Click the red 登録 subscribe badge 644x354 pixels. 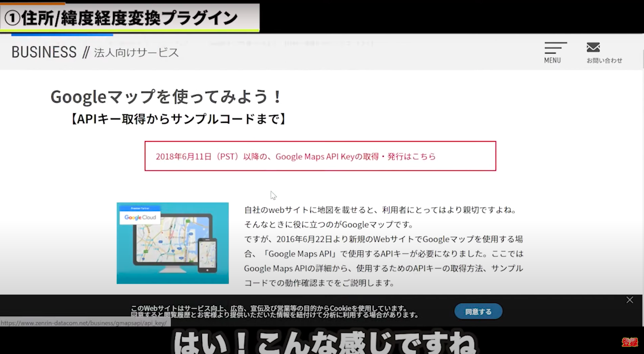[x=630, y=342]
